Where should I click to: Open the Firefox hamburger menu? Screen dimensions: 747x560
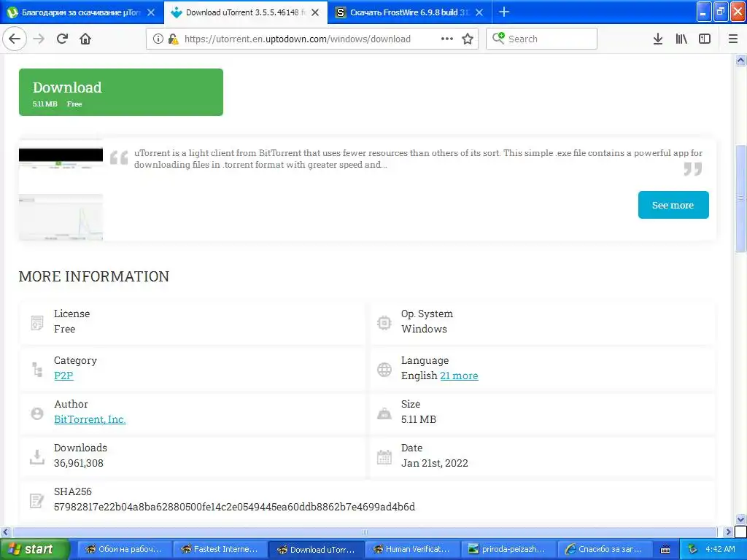[733, 39]
